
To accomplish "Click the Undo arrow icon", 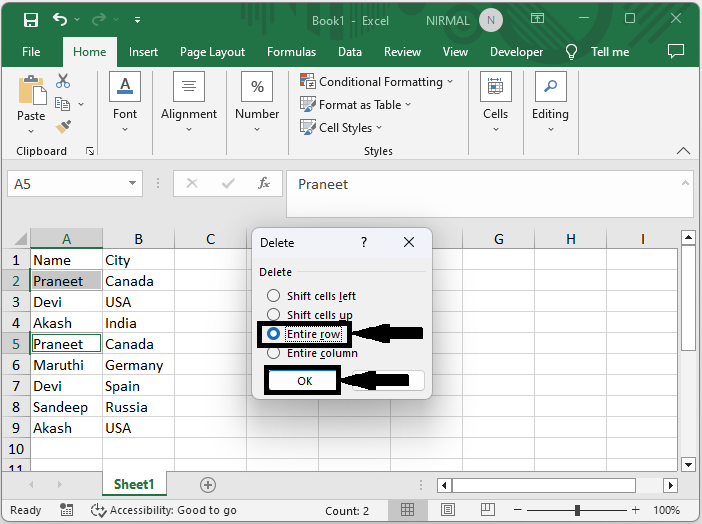I will tap(60, 19).
